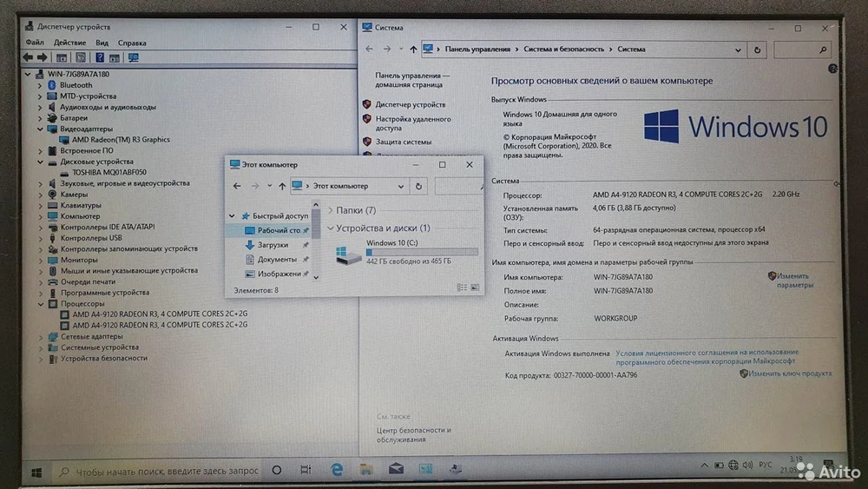
Task: Click the Up arrow in Система window
Action: click(413, 50)
